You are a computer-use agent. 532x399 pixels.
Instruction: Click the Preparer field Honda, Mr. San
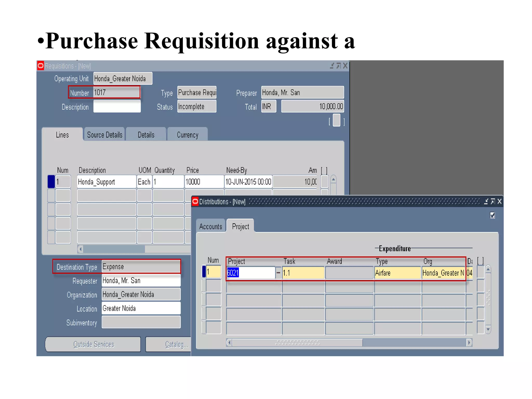303,92
